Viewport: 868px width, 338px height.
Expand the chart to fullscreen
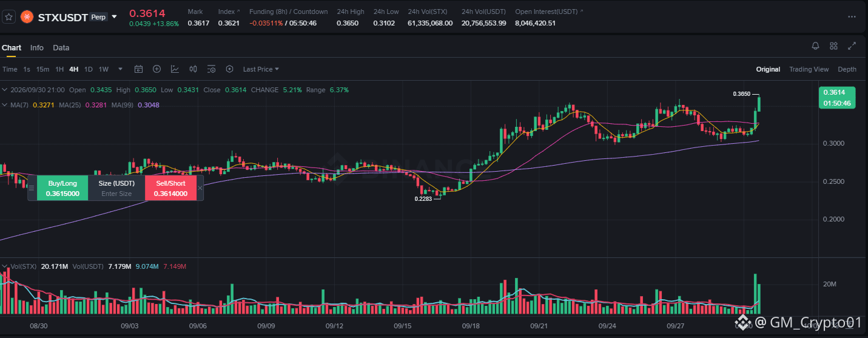coord(852,46)
